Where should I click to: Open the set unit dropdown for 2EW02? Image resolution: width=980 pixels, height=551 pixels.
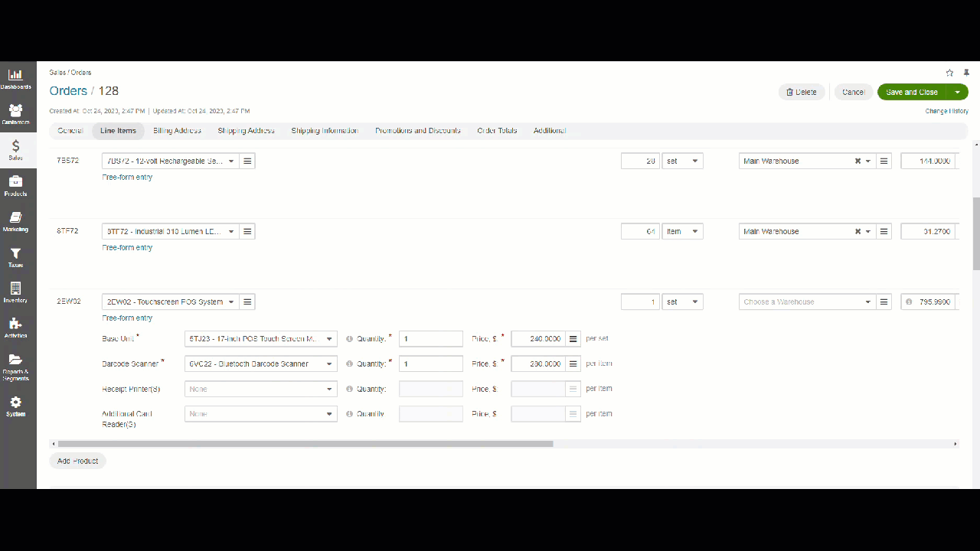[682, 302]
